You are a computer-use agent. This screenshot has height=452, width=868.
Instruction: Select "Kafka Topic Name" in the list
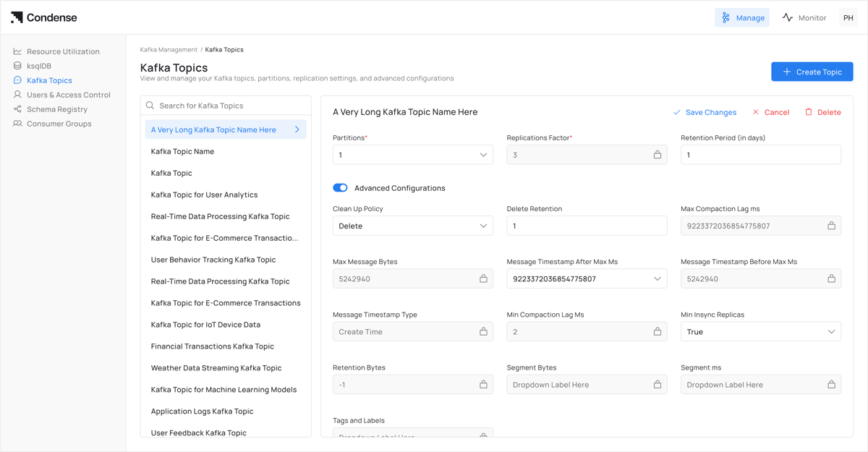pyautogui.click(x=226, y=151)
